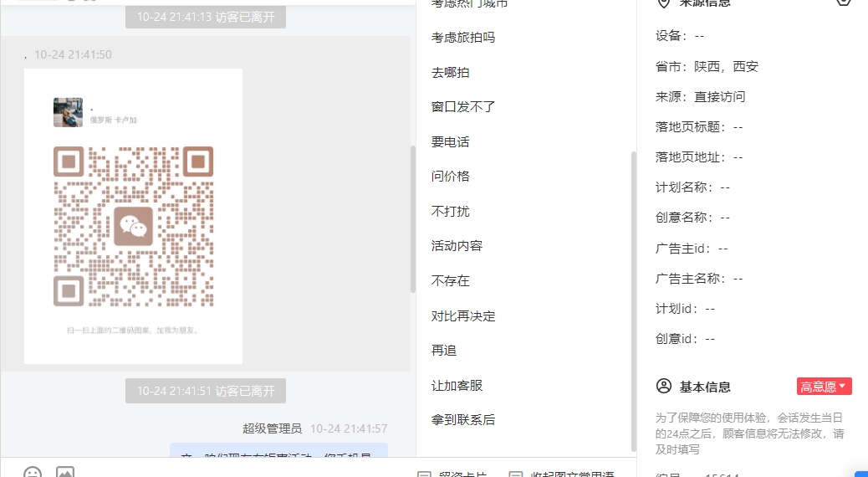The image size is (868, 477).
Task: Click the 扫一扫上面的二维码图案 caption
Action: [133, 331]
